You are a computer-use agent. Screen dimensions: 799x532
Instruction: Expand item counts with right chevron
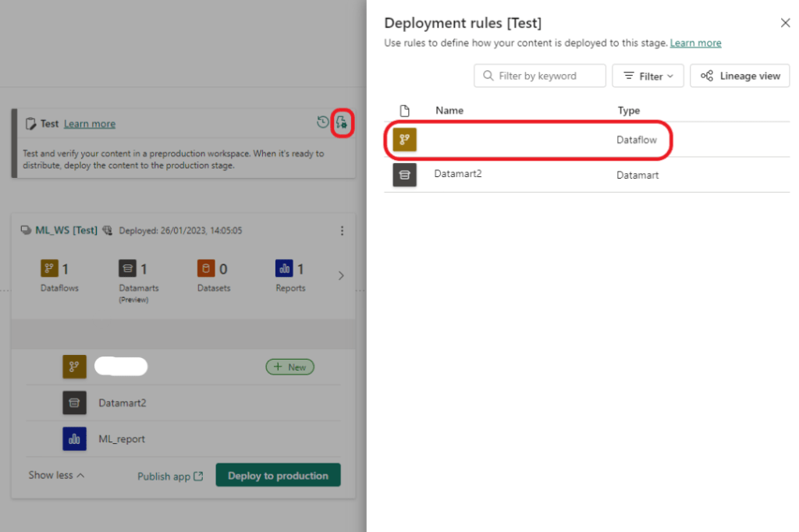(x=340, y=275)
